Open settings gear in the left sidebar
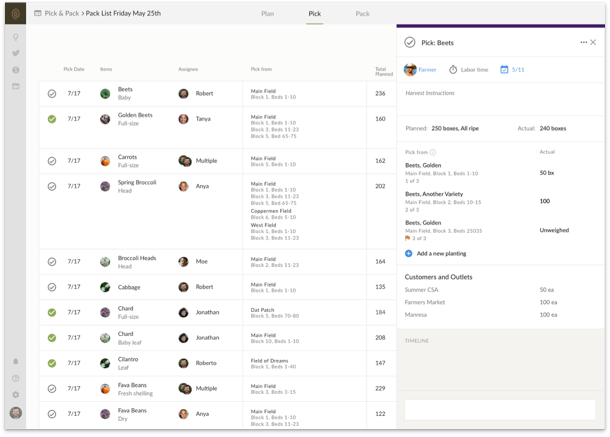Viewport: 610px width, 437px height. click(15, 394)
